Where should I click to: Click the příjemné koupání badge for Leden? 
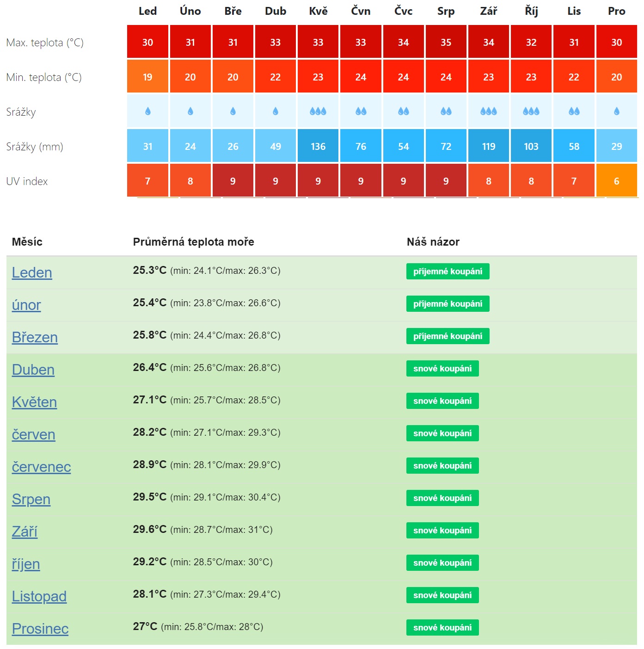tap(448, 272)
